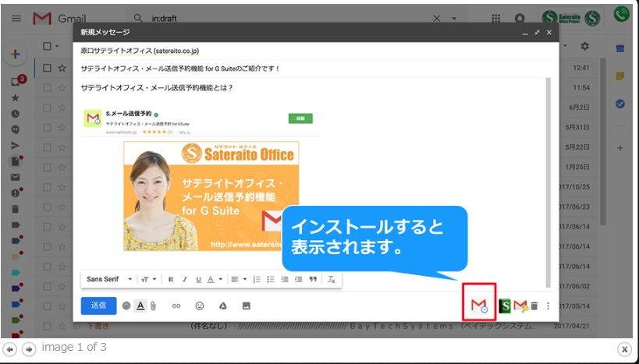Increase indent in compose toolbar
Image resolution: width=639 pixels, height=364 pixels.
(298, 279)
